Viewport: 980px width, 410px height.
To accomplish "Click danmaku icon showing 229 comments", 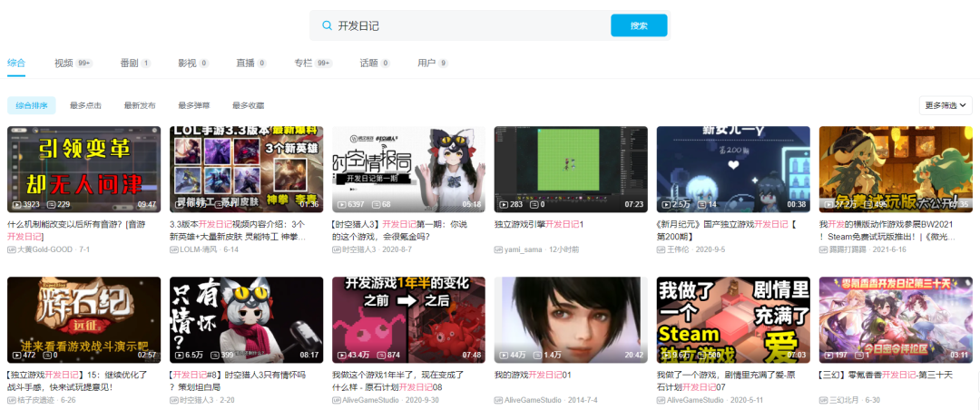I will coord(51,204).
